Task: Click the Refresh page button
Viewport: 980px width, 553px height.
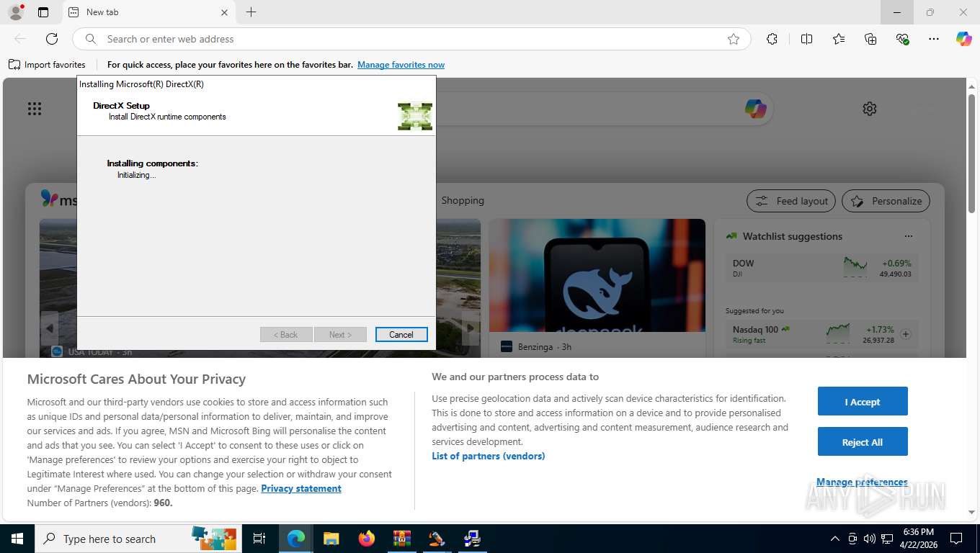Action: coord(52,39)
